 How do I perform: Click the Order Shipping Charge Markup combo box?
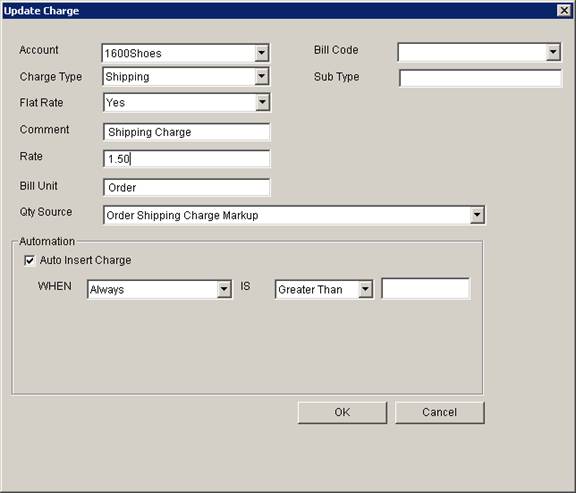coord(294,215)
